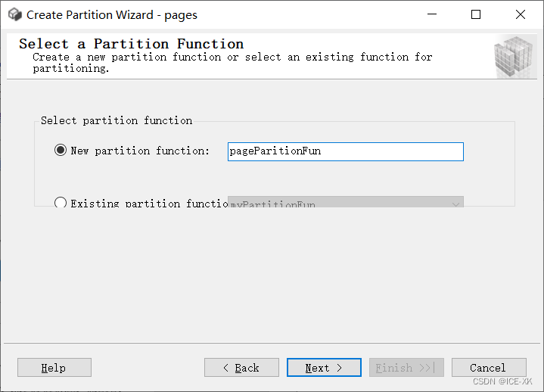Select the New partition function radio button
Screen dimensions: 544x392
(61, 151)
